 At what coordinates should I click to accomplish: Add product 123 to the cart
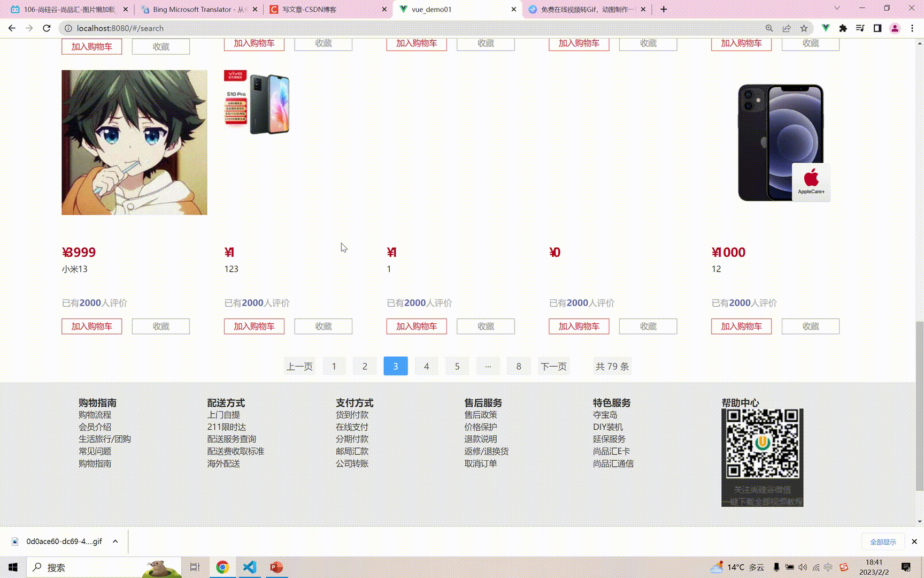[254, 326]
